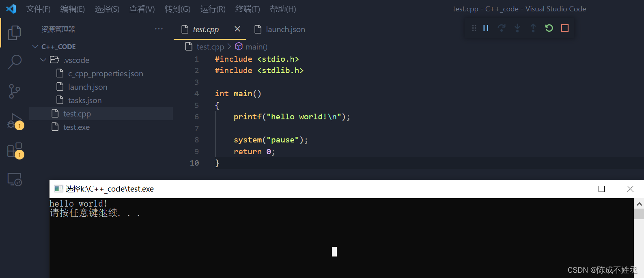The width and height of the screenshot is (644, 278).
Task: Click the #include <stdio.h> line
Action: (x=257, y=59)
